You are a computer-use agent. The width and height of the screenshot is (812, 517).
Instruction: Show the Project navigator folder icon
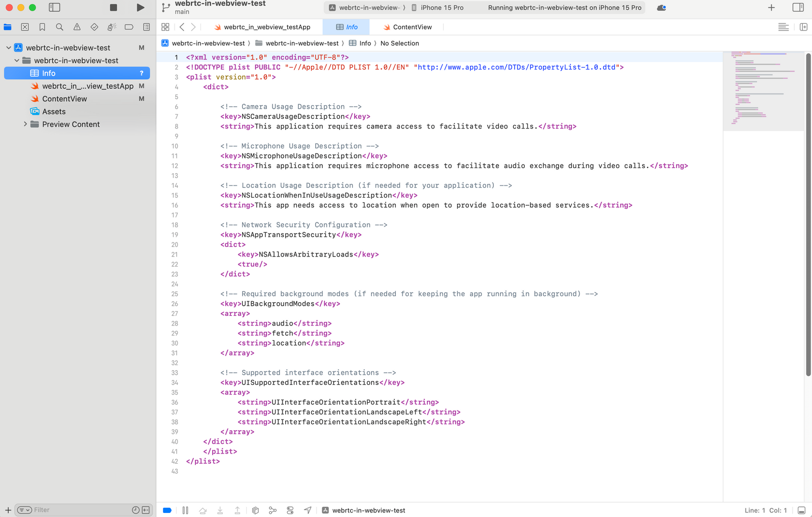coord(8,27)
